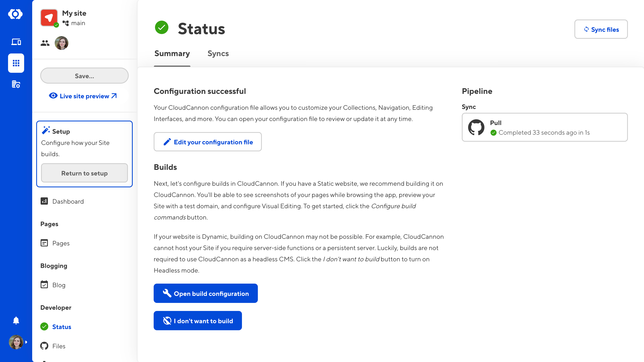644x362 pixels.
Task: Click the Blog calendar icon in sidebar
Action: [x=44, y=285]
